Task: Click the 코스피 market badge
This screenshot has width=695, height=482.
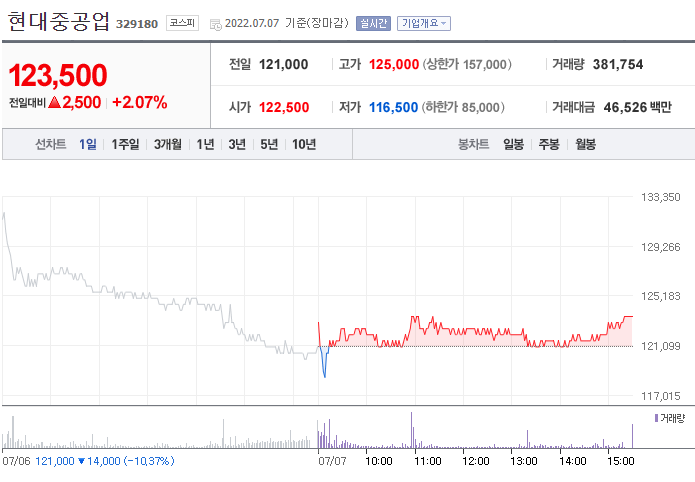Action: pyautogui.click(x=182, y=23)
